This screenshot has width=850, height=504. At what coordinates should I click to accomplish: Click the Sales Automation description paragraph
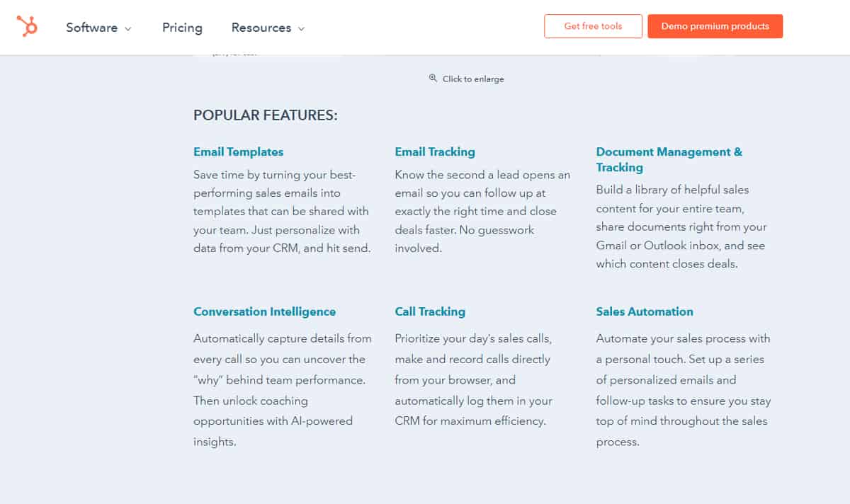point(683,390)
